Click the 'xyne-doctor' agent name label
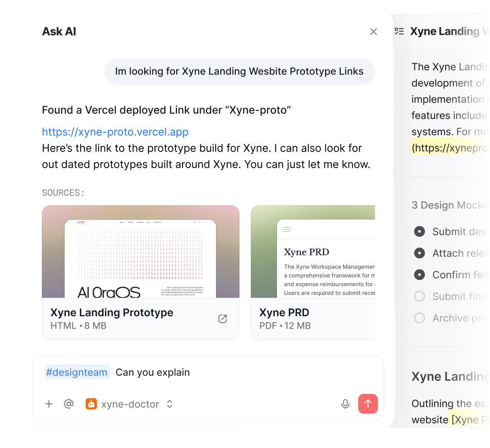The width and height of the screenshot is (490, 448). pyautogui.click(x=130, y=404)
